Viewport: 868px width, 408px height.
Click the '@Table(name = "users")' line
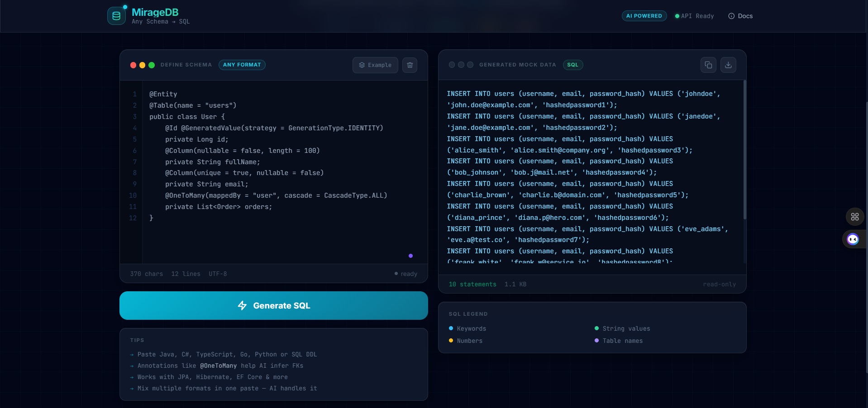[x=193, y=105]
